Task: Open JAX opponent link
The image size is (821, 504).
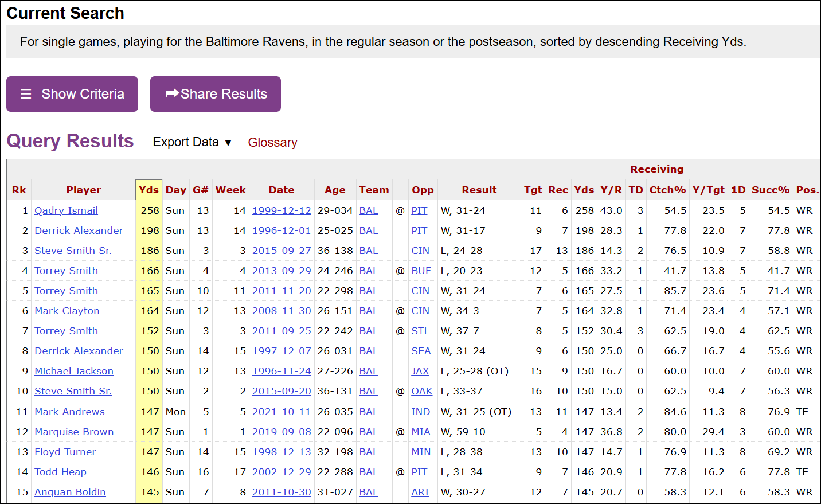Action: pos(420,371)
